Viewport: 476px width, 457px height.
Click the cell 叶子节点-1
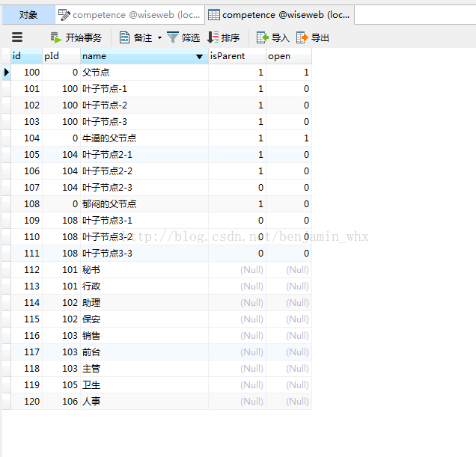[x=144, y=89]
